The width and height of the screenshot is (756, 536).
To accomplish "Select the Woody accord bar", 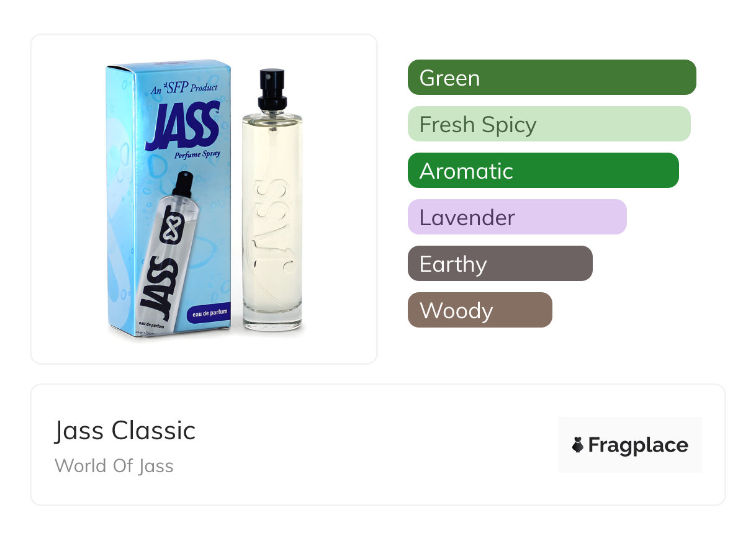I will pos(479,310).
